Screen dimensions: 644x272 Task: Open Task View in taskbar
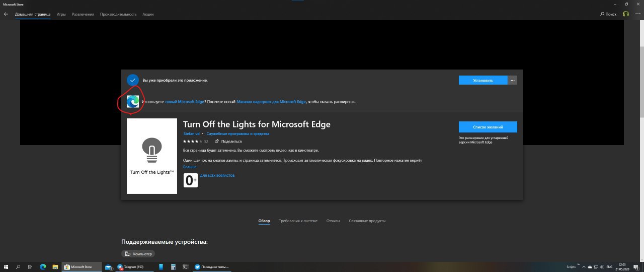click(30, 267)
